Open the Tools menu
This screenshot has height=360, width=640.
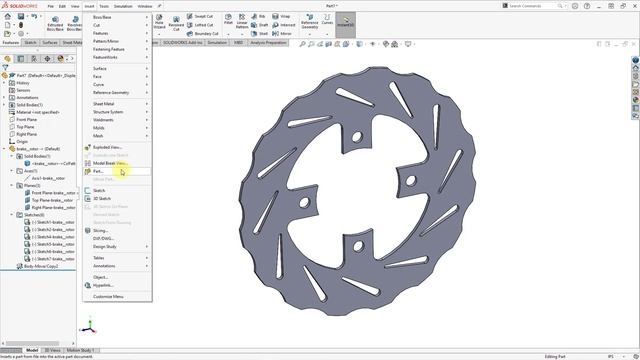[104, 6]
